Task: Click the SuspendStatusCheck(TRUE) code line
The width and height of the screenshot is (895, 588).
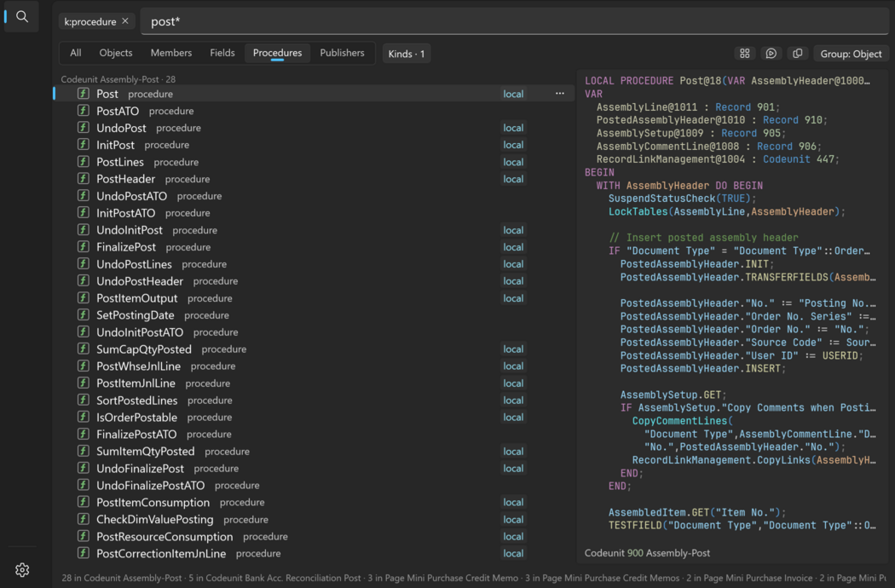Action: click(682, 198)
